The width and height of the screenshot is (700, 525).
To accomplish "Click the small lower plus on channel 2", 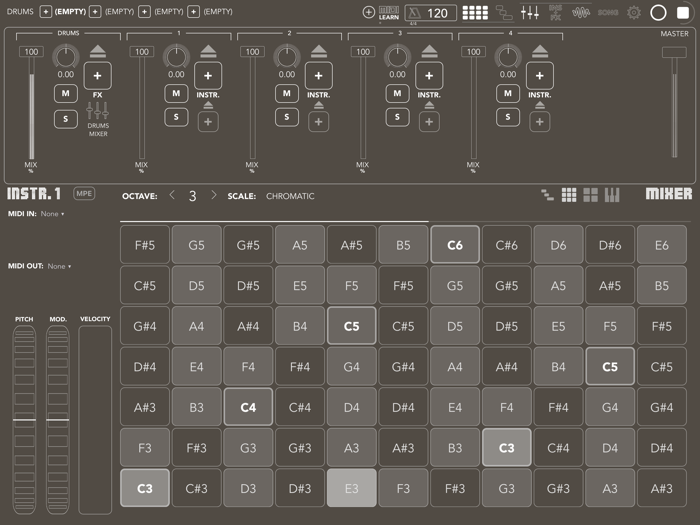I will (318, 122).
